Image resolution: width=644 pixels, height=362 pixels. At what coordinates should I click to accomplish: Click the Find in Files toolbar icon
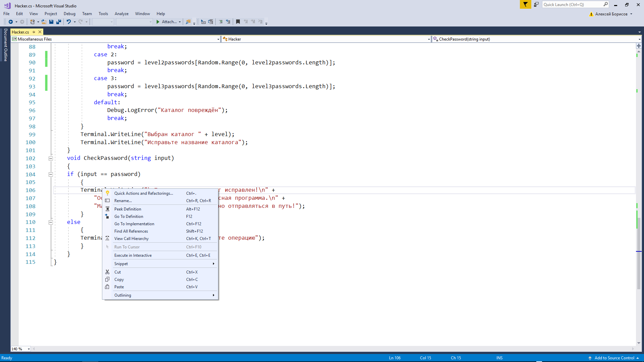pos(188,22)
